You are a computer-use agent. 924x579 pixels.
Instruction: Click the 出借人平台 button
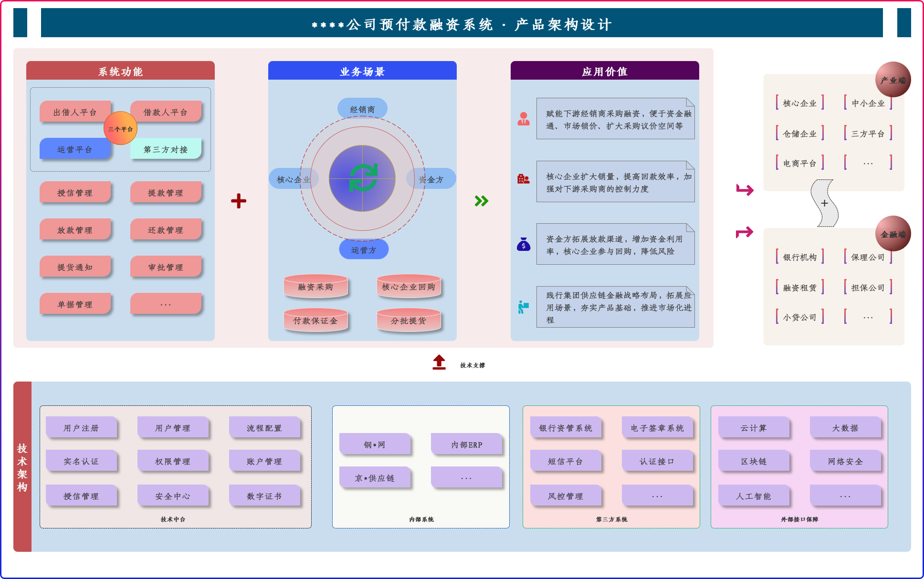pos(75,112)
